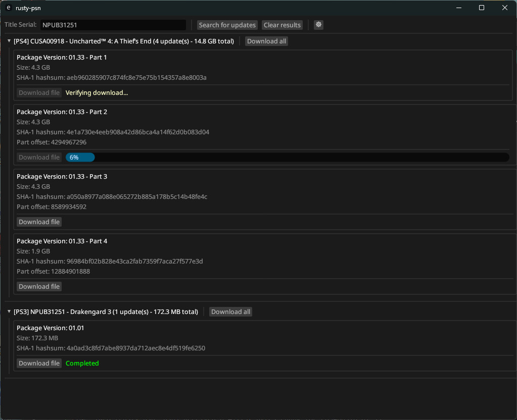Download all Drakengard 3 updates
The image size is (517, 420).
[x=230, y=311]
